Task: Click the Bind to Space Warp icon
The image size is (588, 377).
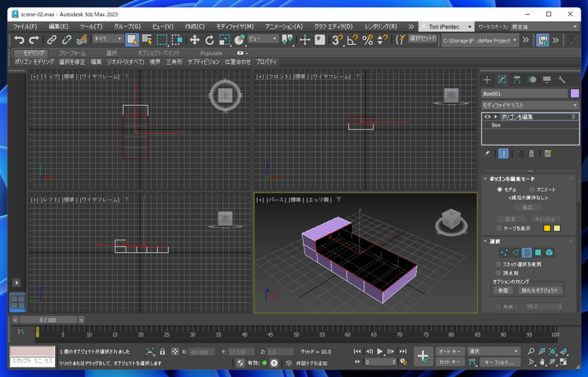Action: tap(82, 40)
